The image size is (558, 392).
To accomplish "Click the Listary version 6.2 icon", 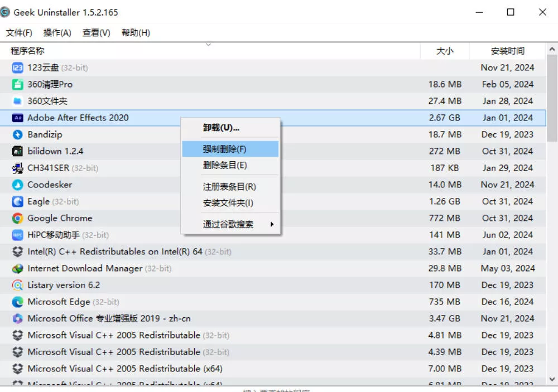I will click(17, 285).
